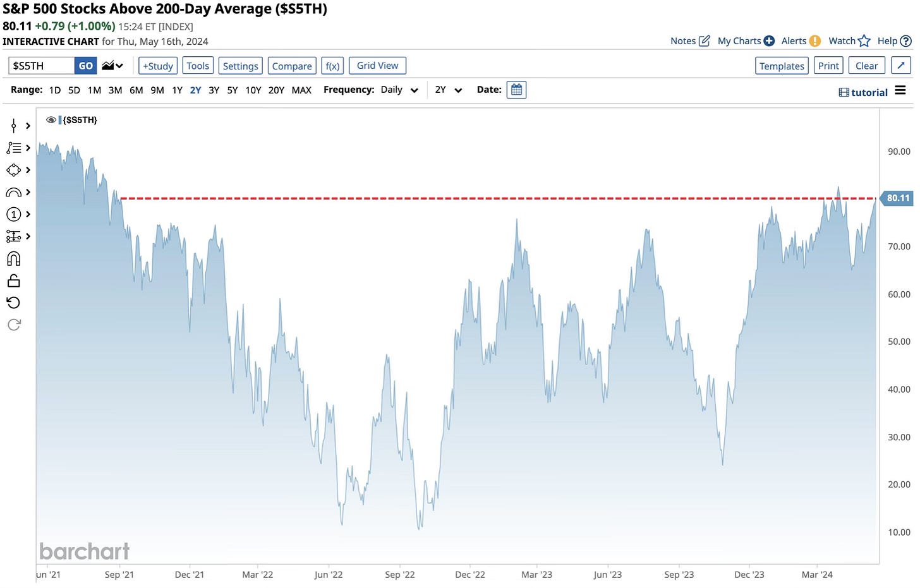
Task: Select the 3M range
Action: tap(115, 90)
